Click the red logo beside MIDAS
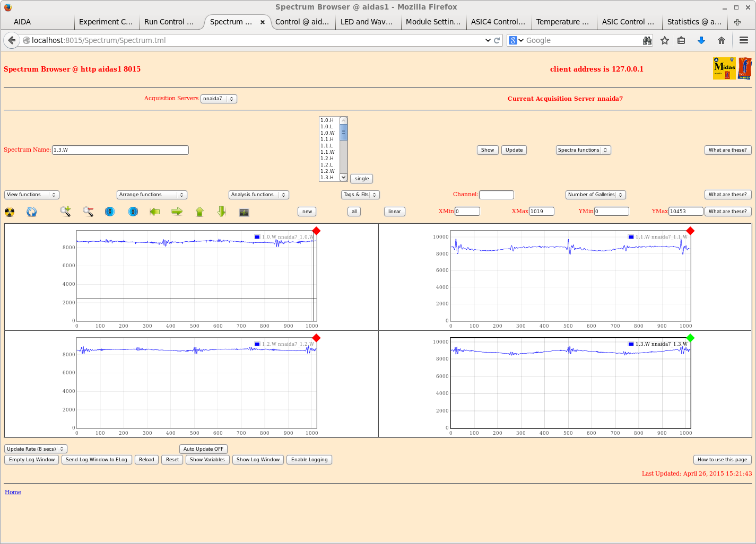The image size is (756, 544). [x=745, y=68]
